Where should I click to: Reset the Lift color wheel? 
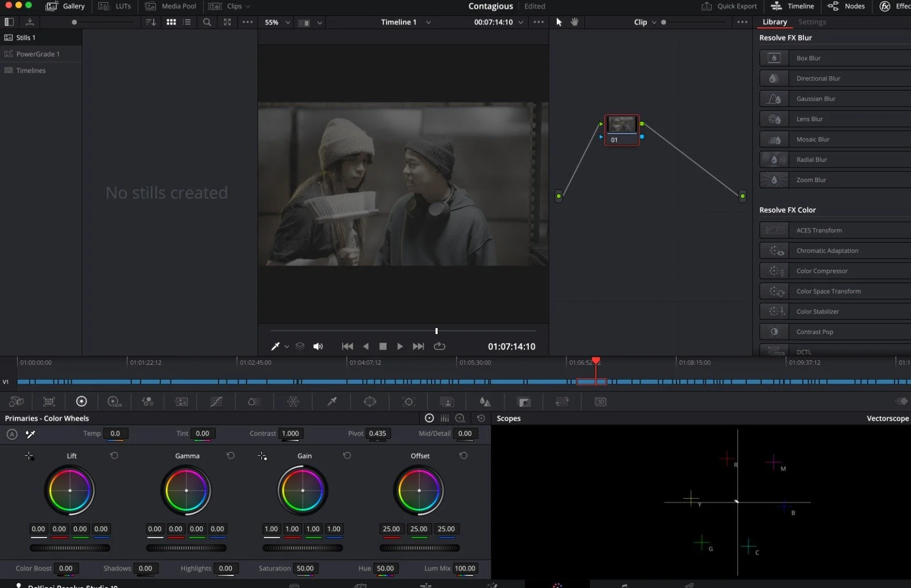click(114, 456)
